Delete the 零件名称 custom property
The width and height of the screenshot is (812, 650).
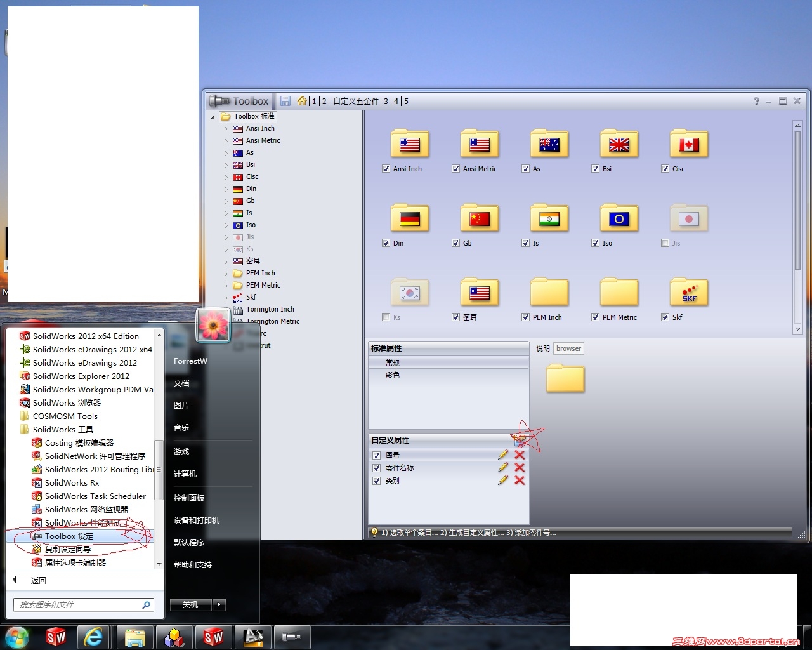[x=520, y=467]
